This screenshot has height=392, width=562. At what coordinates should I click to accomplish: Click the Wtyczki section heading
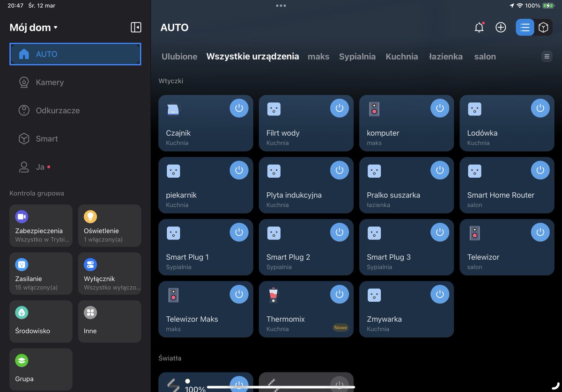pyautogui.click(x=171, y=81)
